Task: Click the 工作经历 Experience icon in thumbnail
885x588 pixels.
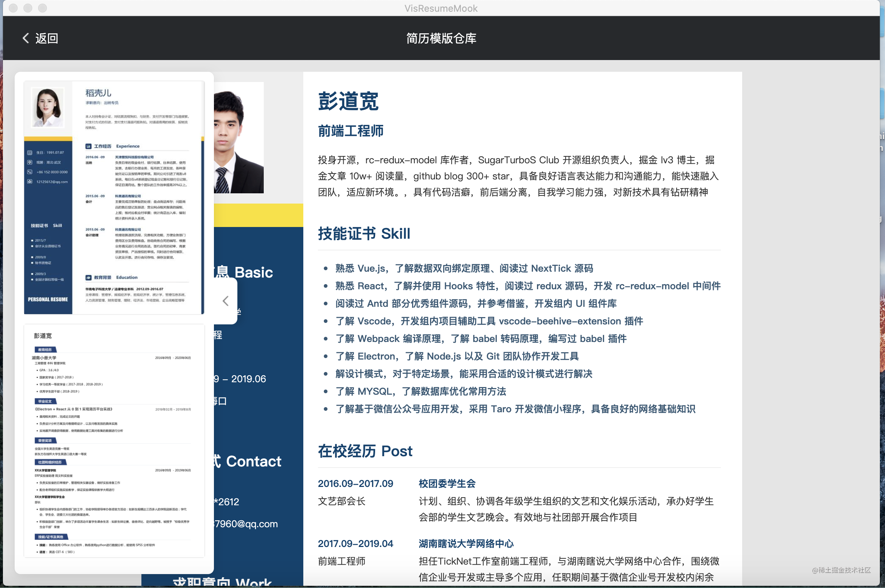Action: [x=89, y=146]
